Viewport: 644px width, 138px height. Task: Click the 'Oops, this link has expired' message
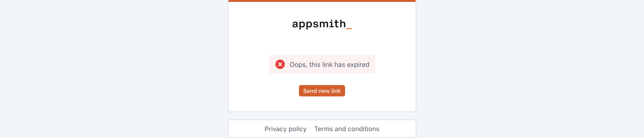(x=329, y=65)
